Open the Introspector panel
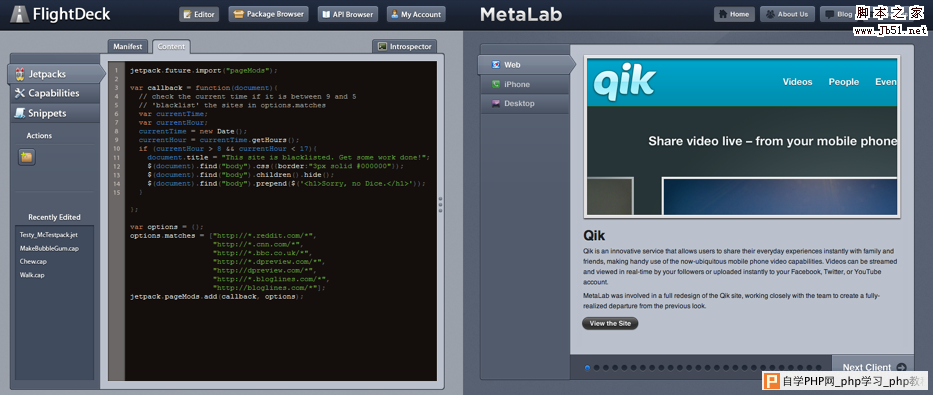The width and height of the screenshot is (933, 395). [405, 46]
